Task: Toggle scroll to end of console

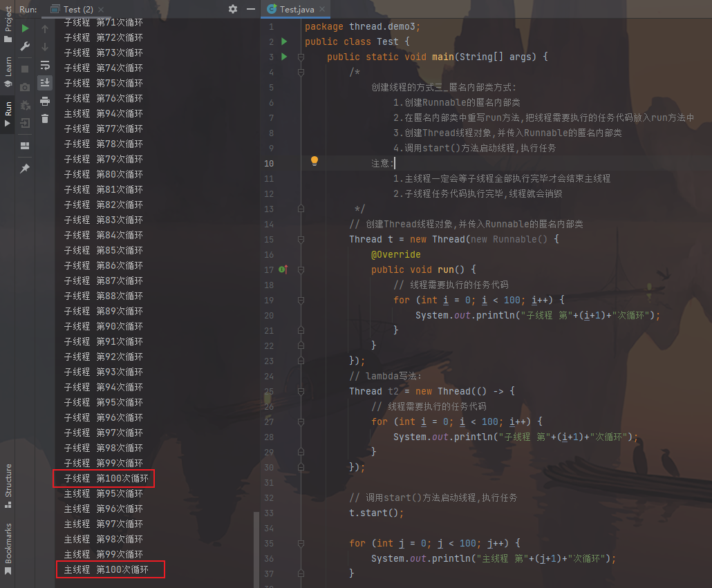Action: click(x=45, y=83)
